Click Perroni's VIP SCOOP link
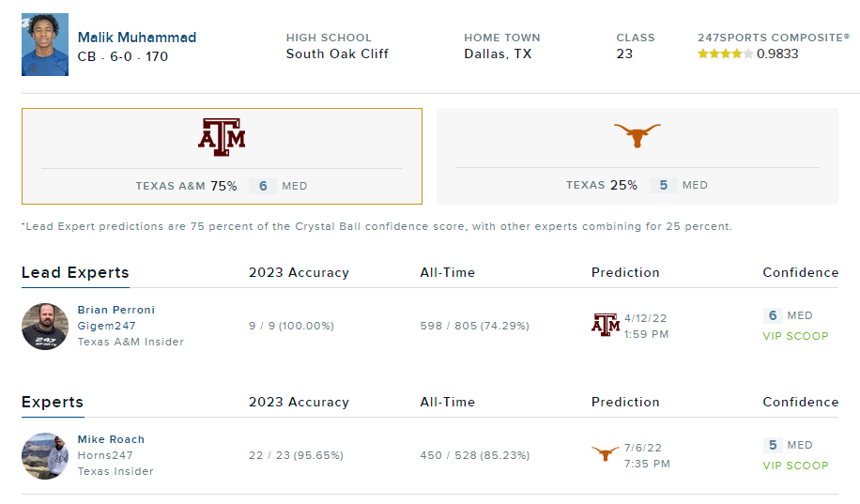 pyautogui.click(x=795, y=336)
